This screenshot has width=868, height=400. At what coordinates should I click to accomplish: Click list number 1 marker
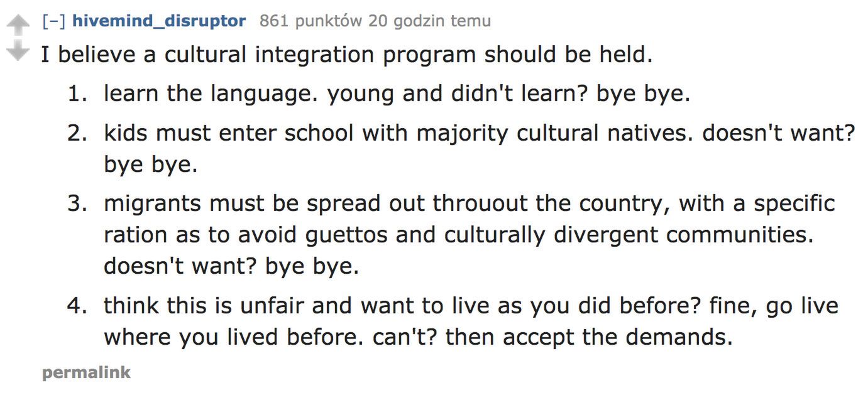pyautogui.click(x=77, y=94)
